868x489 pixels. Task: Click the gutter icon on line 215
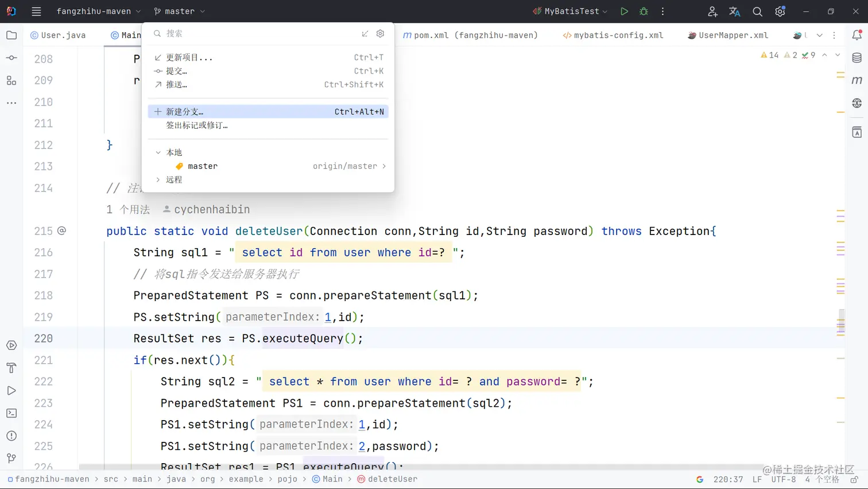point(62,230)
